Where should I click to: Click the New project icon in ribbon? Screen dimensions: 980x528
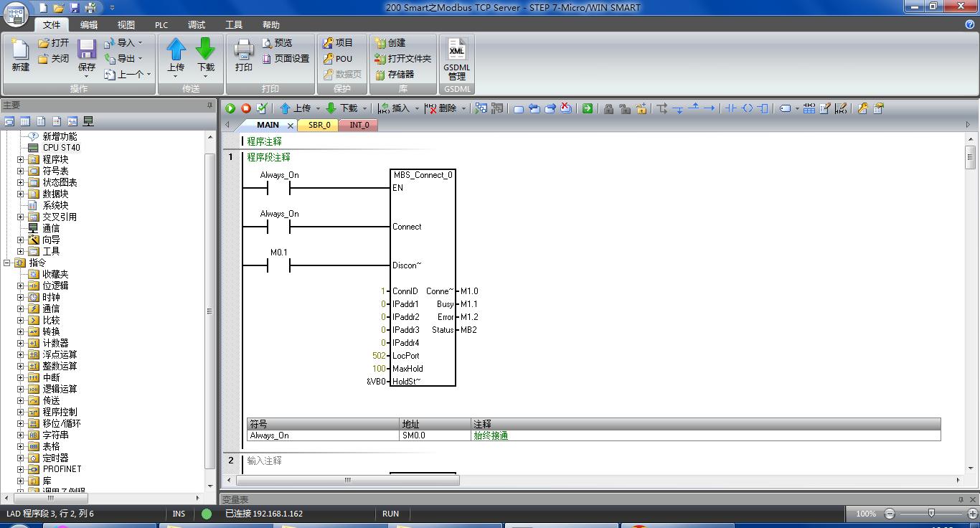click(20, 49)
